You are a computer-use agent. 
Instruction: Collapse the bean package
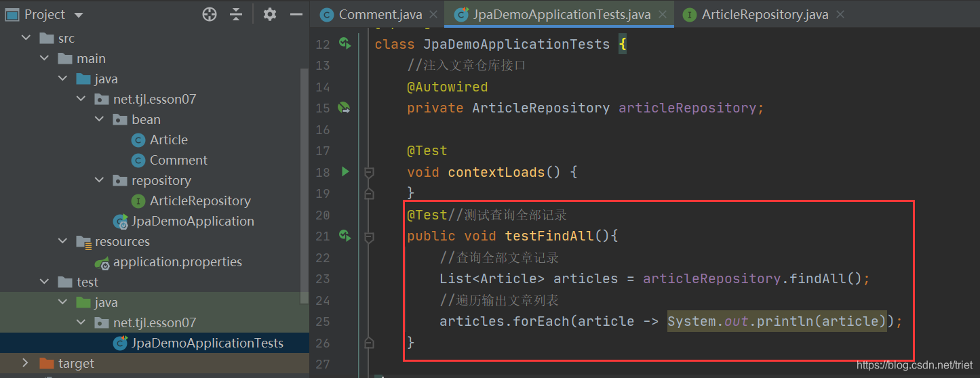[x=100, y=119]
